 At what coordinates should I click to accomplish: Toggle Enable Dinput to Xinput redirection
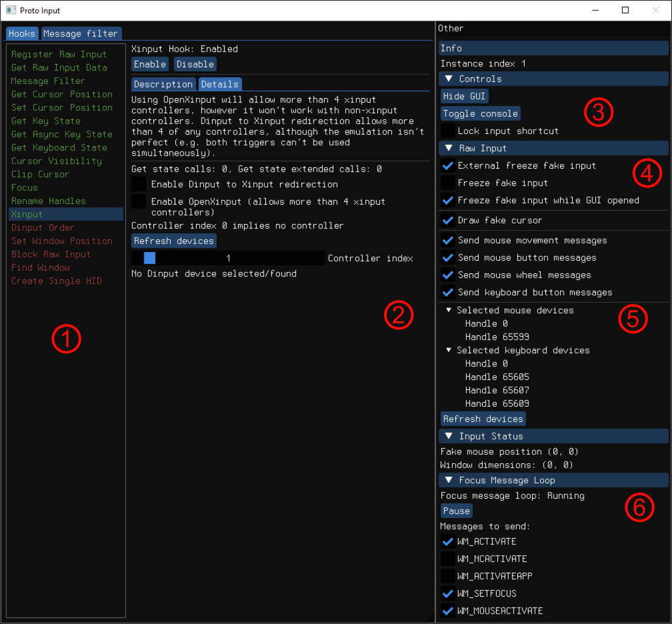click(x=139, y=184)
